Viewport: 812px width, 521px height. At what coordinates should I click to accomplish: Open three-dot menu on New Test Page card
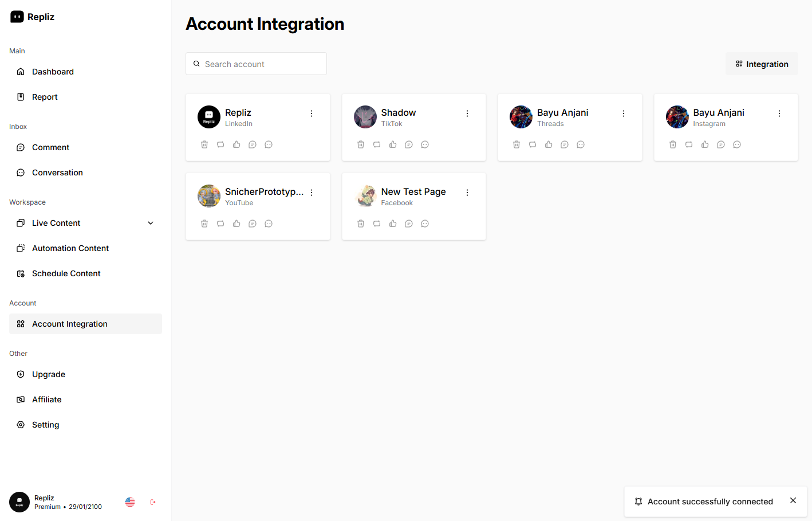[467, 193]
